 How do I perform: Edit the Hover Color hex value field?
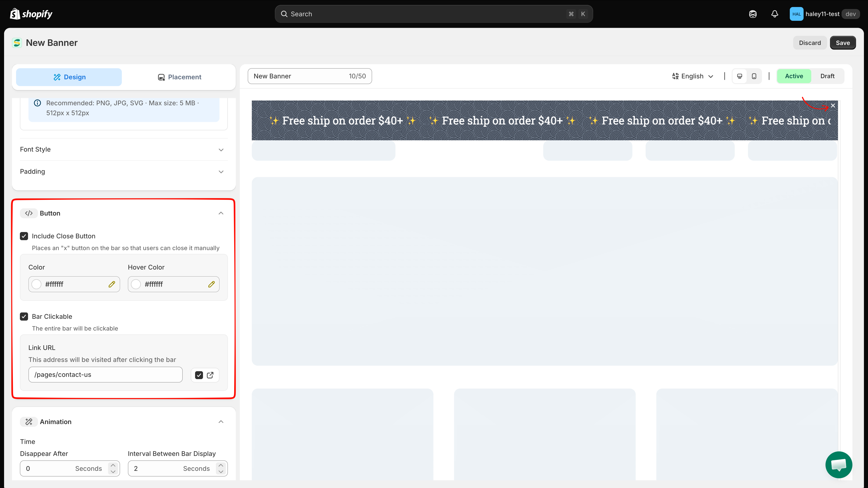point(174,284)
